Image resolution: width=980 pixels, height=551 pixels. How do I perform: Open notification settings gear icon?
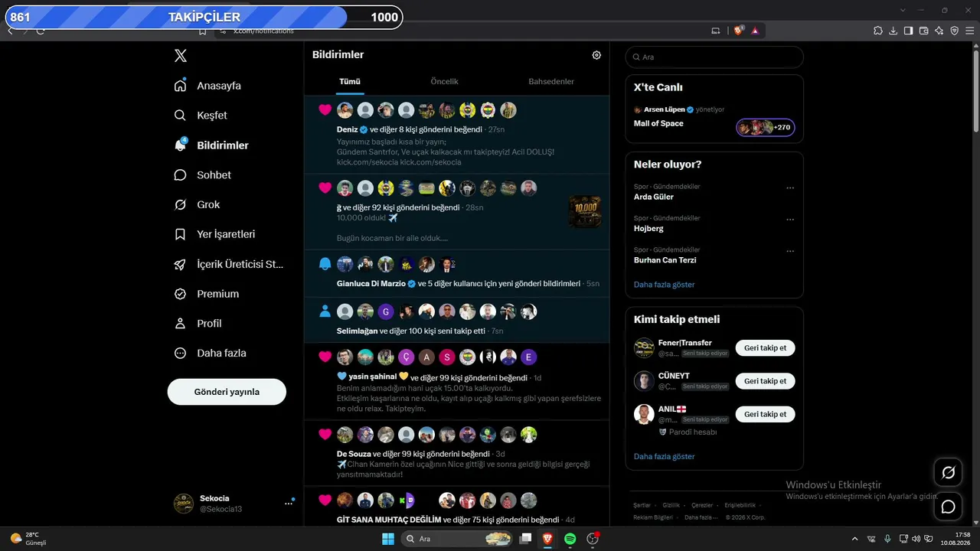[596, 55]
